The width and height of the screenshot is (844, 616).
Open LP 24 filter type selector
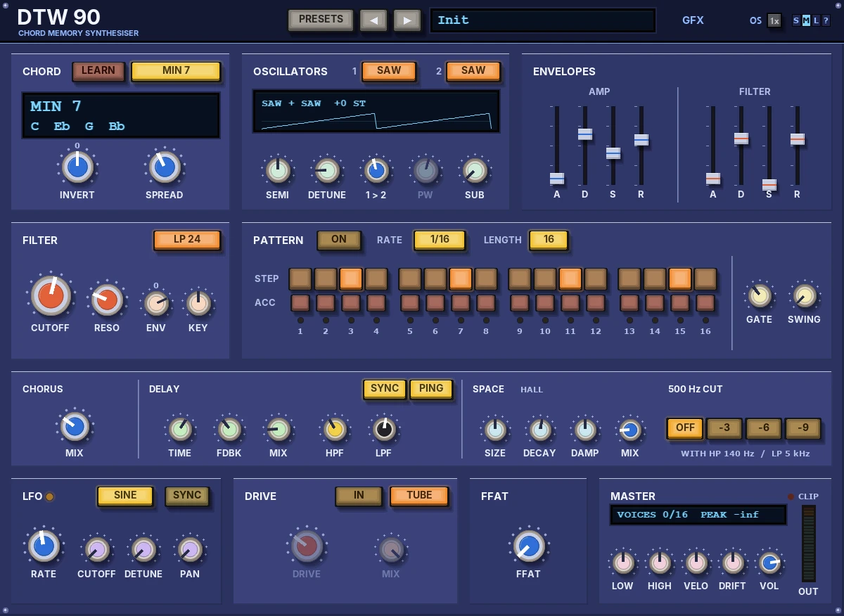(187, 240)
